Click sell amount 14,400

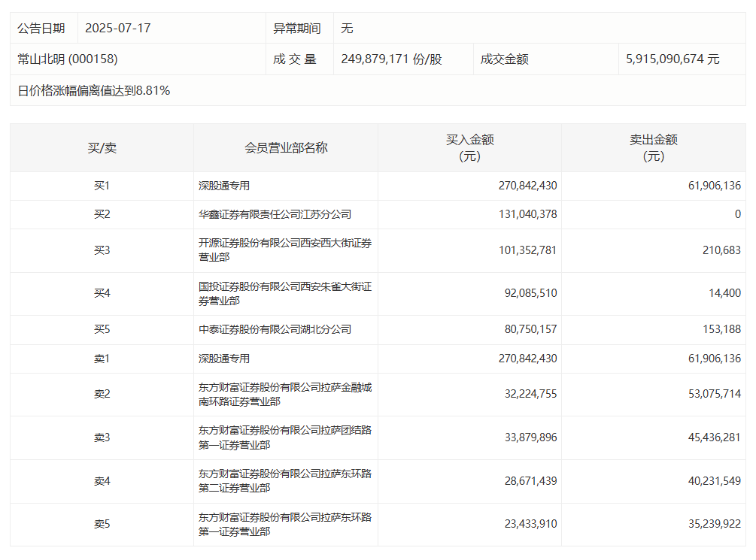pyautogui.click(x=724, y=293)
